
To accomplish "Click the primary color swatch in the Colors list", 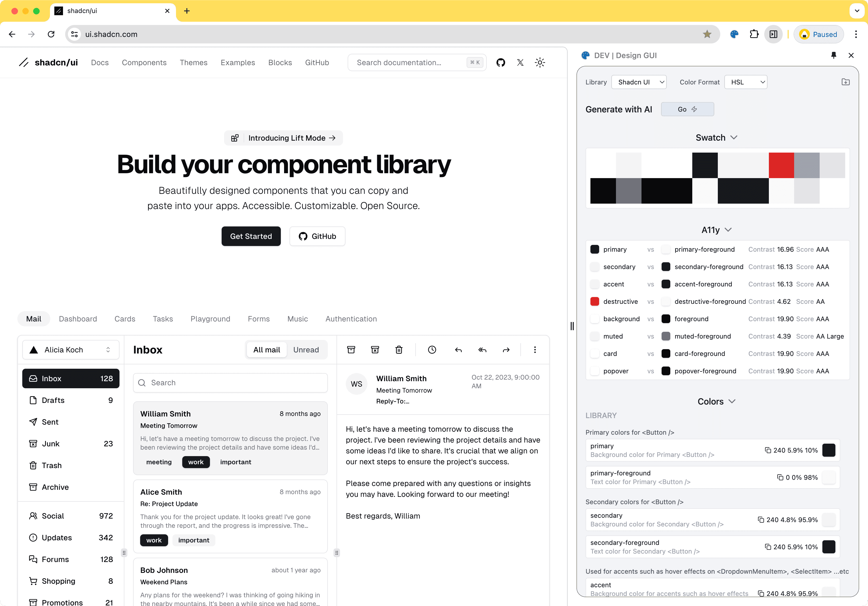I will click(x=829, y=450).
